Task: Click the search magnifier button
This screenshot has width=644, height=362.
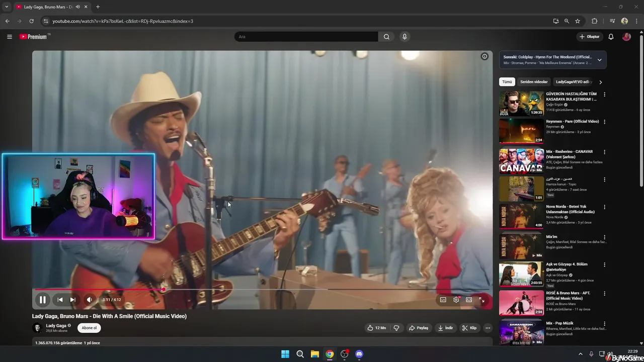Action: (x=386, y=37)
